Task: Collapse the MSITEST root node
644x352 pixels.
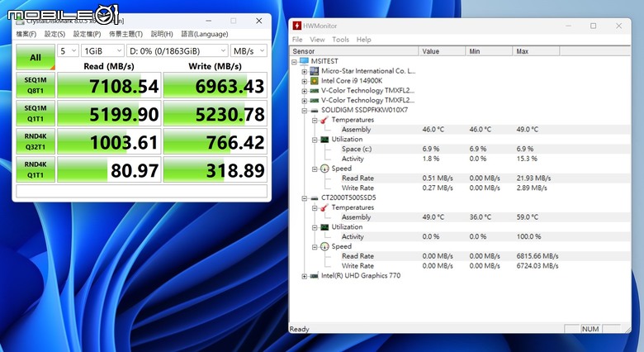Action: tap(295, 62)
